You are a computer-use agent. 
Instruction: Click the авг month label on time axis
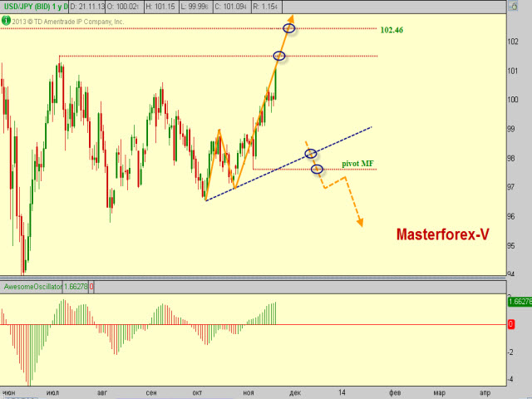point(102,393)
